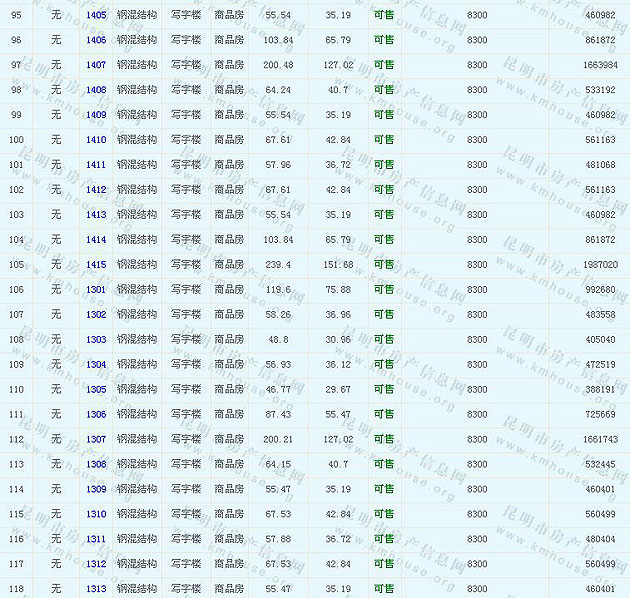Click room number 1407

pos(96,65)
